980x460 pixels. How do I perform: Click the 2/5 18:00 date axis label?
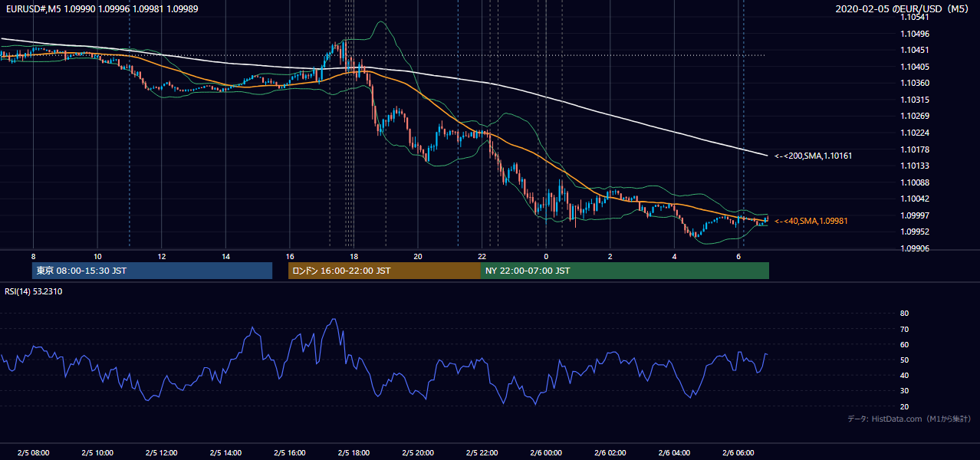(x=354, y=452)
